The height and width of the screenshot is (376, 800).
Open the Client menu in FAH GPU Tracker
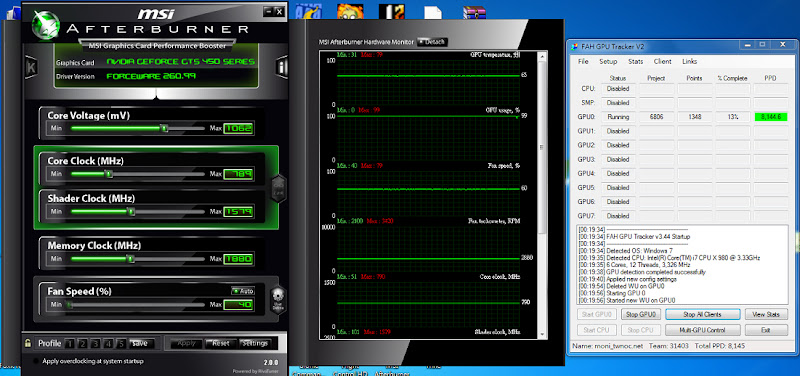(x=662, y=61)
